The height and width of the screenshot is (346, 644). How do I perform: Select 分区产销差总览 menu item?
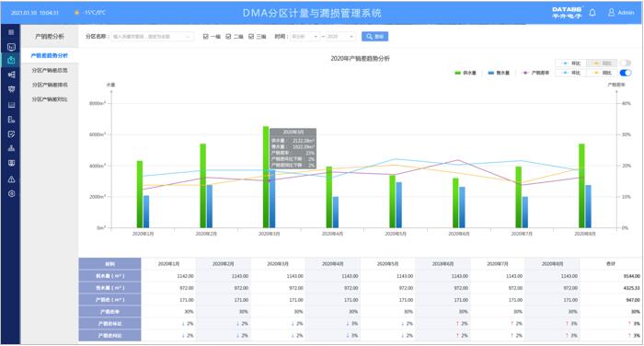pyautogui.click(x=50, y=70)
